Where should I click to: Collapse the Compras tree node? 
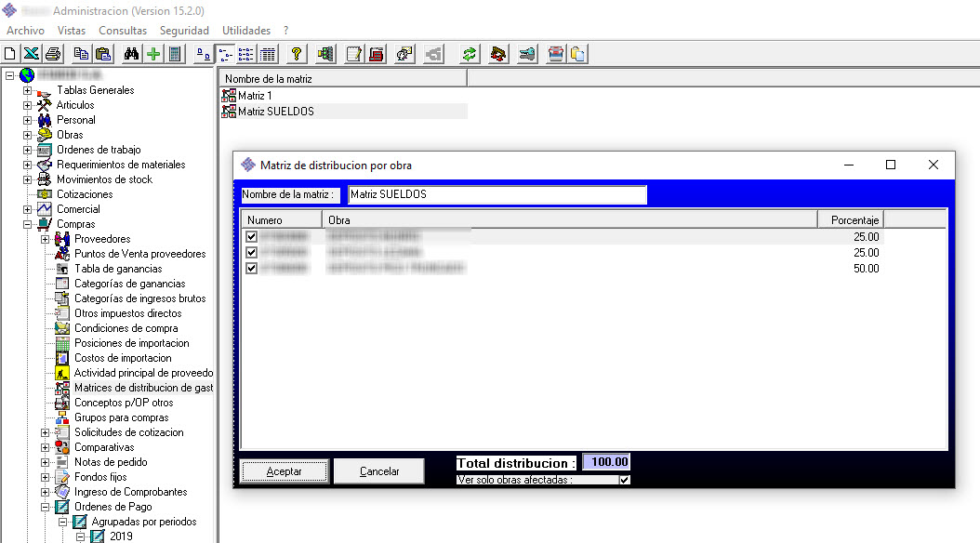(27, 224)
